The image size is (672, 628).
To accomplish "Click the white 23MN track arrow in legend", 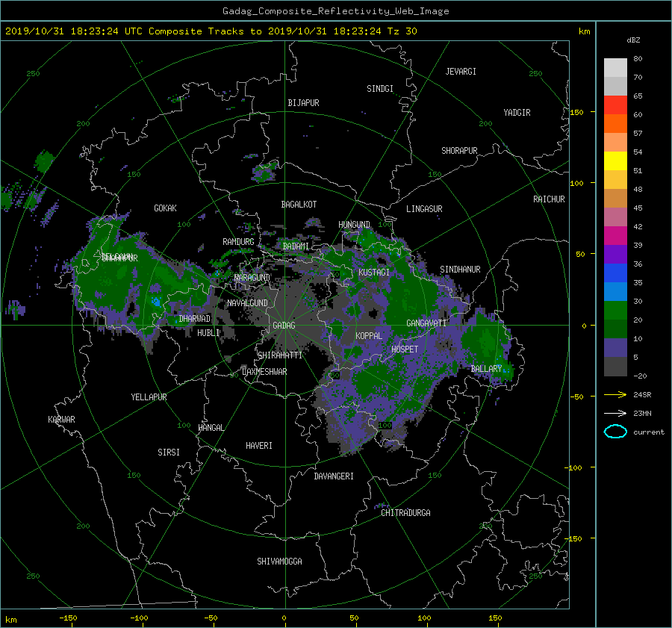I will point(615,413).
